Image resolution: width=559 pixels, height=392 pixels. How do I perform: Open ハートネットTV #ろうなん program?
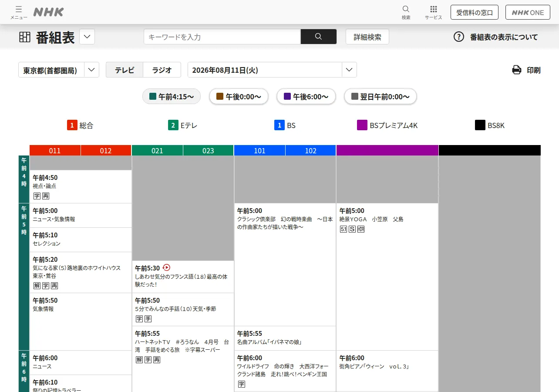click(183, 359)
